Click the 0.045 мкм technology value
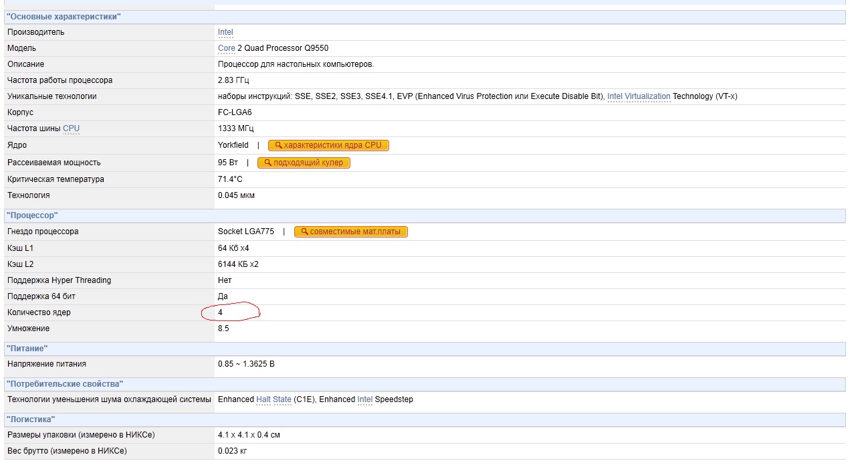This screenshot has width=868, height=467. coord(236,195)
